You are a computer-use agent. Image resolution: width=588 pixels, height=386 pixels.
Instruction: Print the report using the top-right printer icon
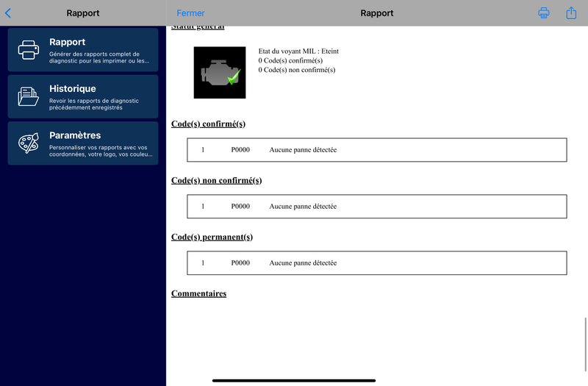[x=544, y=12]
